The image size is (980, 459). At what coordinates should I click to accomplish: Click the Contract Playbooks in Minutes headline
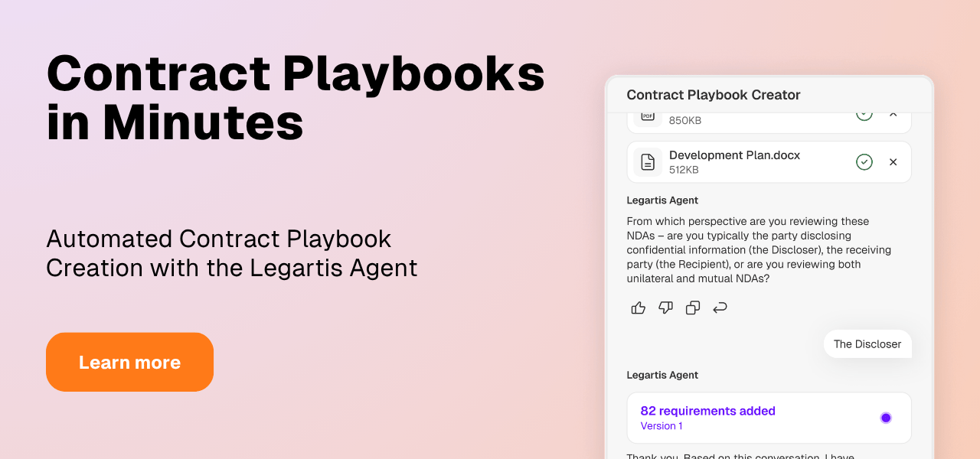click(296, 98)
